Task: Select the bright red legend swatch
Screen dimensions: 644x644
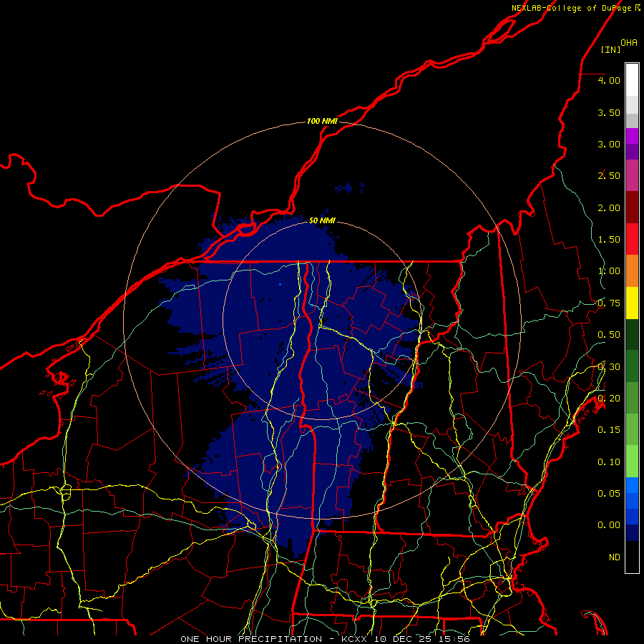Action: [x=632, y=239]
